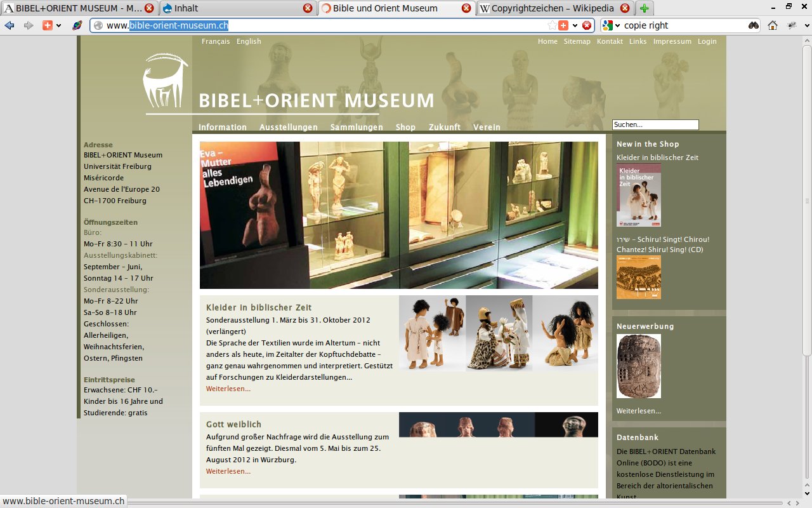Go to the home page via the house icon
Viewport: 812px width, 508px height.
[773, 25]
